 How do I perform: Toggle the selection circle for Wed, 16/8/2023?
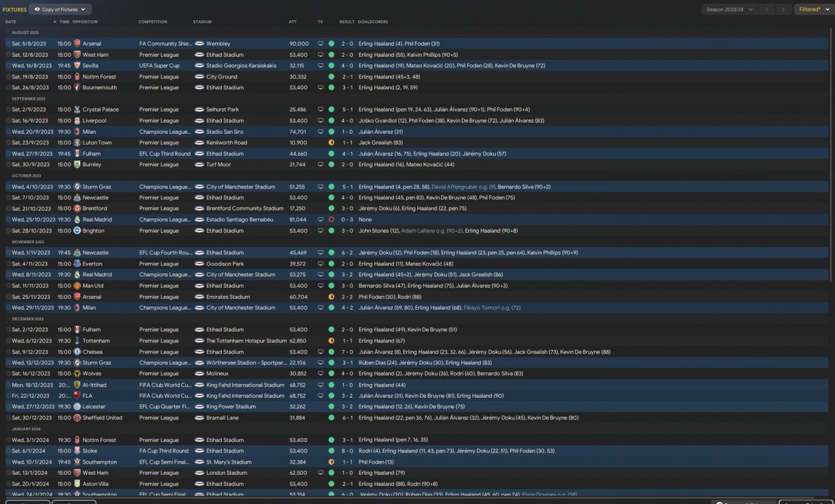8,66
